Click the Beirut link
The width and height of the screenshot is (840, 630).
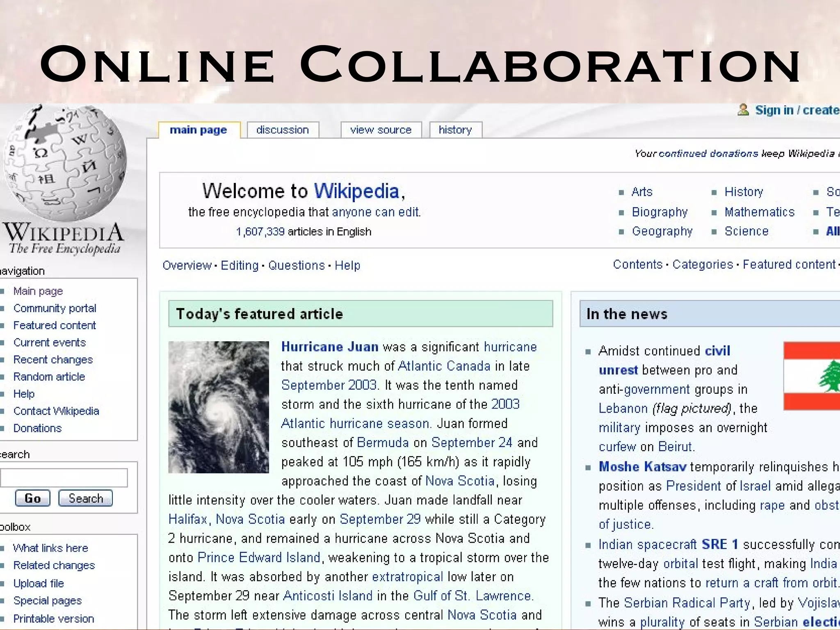tap(676, 447)
